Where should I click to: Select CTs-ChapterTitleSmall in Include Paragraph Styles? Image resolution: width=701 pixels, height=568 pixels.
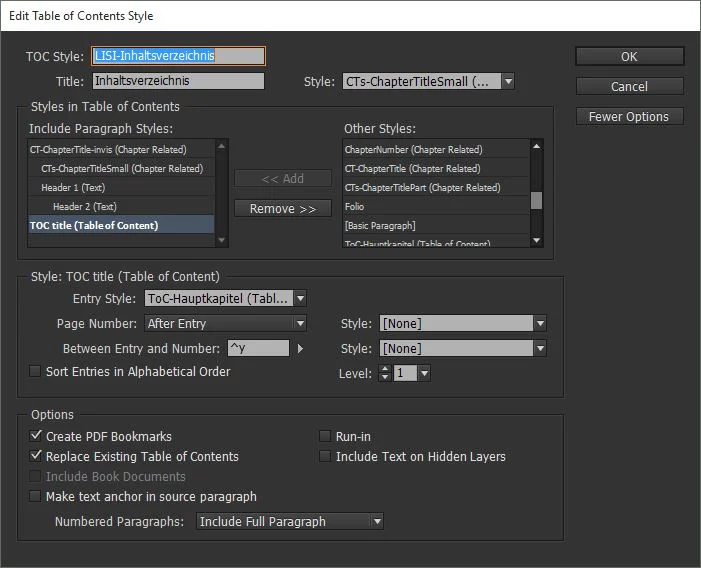121,169
